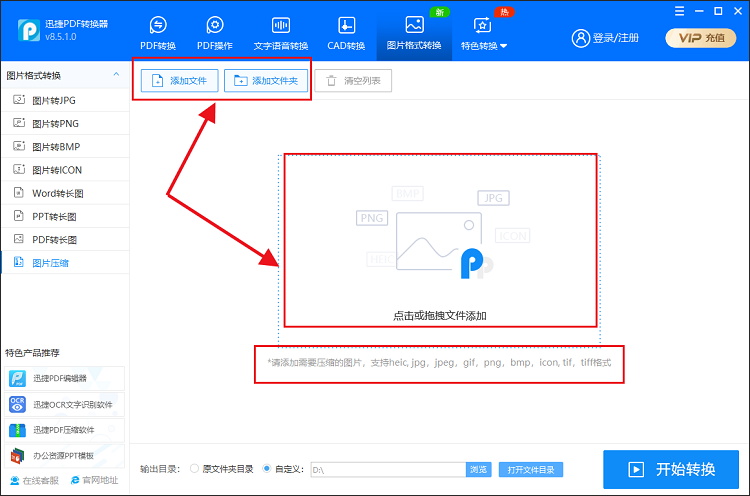Open the PDF转换 section

tap(158, 33)
